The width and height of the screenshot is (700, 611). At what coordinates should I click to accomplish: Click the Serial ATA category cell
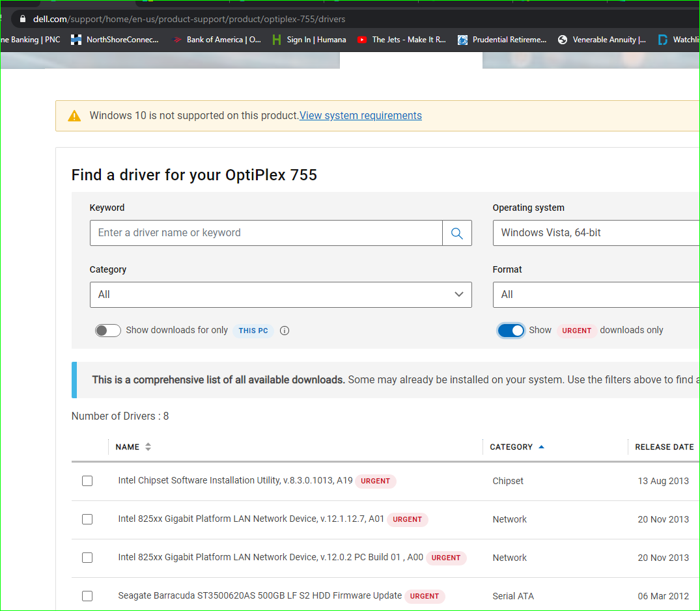(513, 596)
